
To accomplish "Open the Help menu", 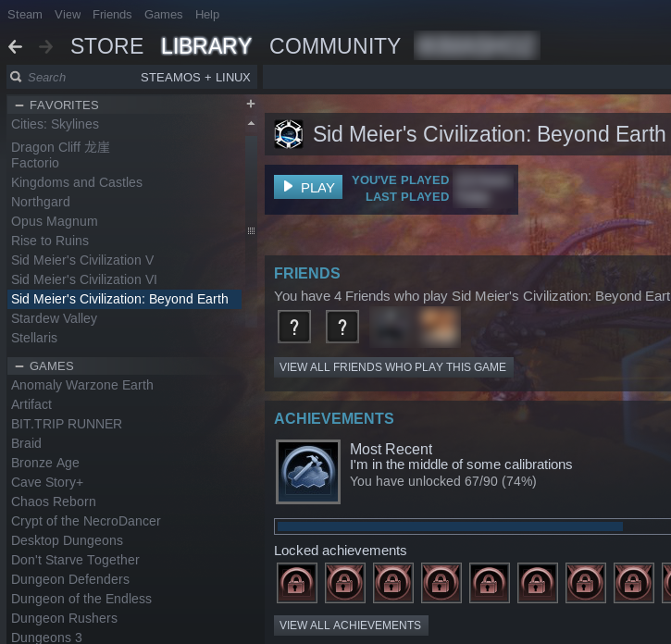I will 207,15.
